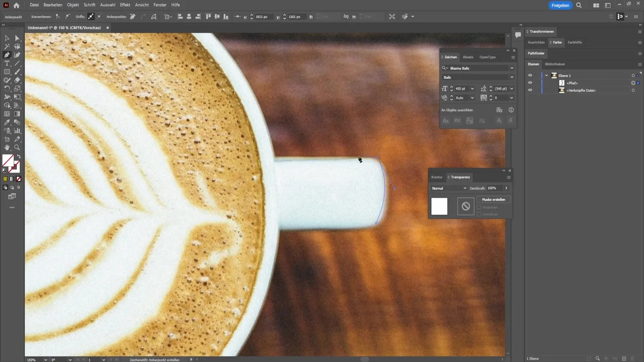Toggle visibility of Pfad layer

coord(530,83)
